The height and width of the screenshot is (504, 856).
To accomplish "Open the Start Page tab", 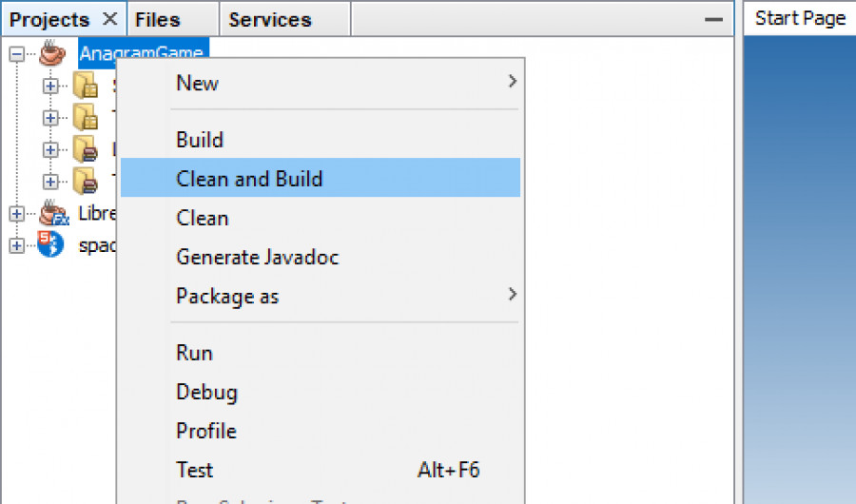I will (x=800, y=19).
